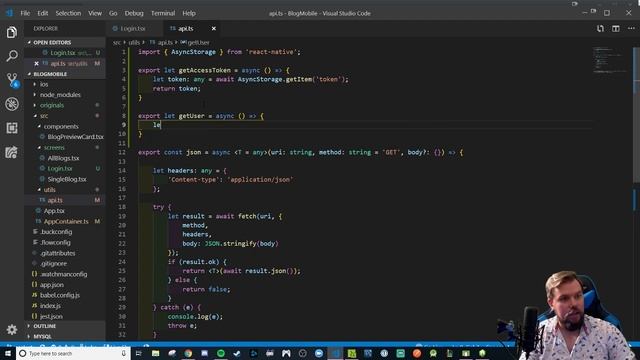640x360 pixels.
Task: Click the Windows Start button
Action: (8, 353)
